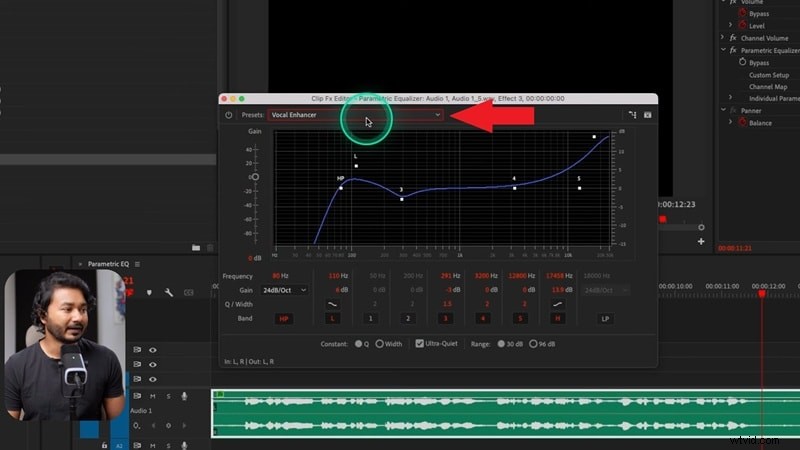Solo the Audio 1 track
Image resolution: width=800 pixels, height=450 pixels.
(x=168, y=396)
